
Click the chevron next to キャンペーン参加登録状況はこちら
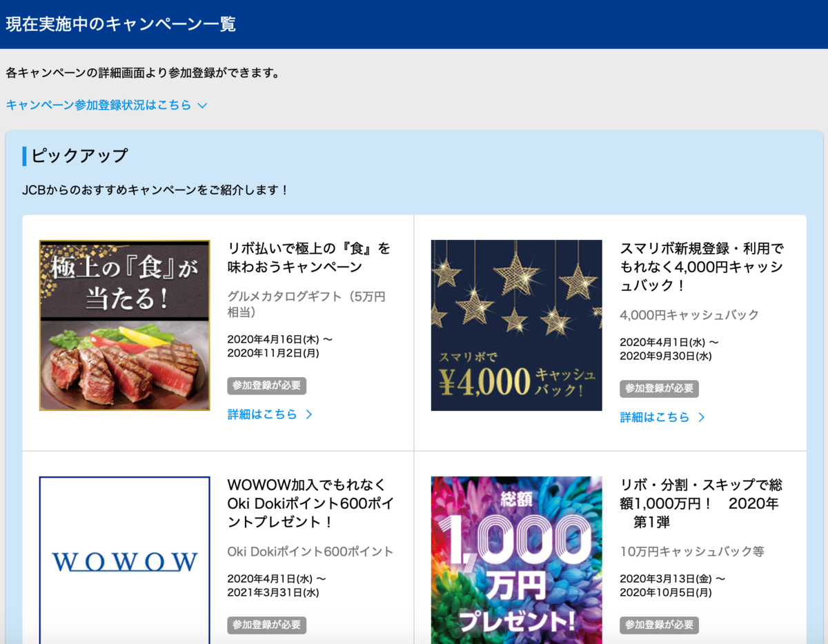click(202, 105)
